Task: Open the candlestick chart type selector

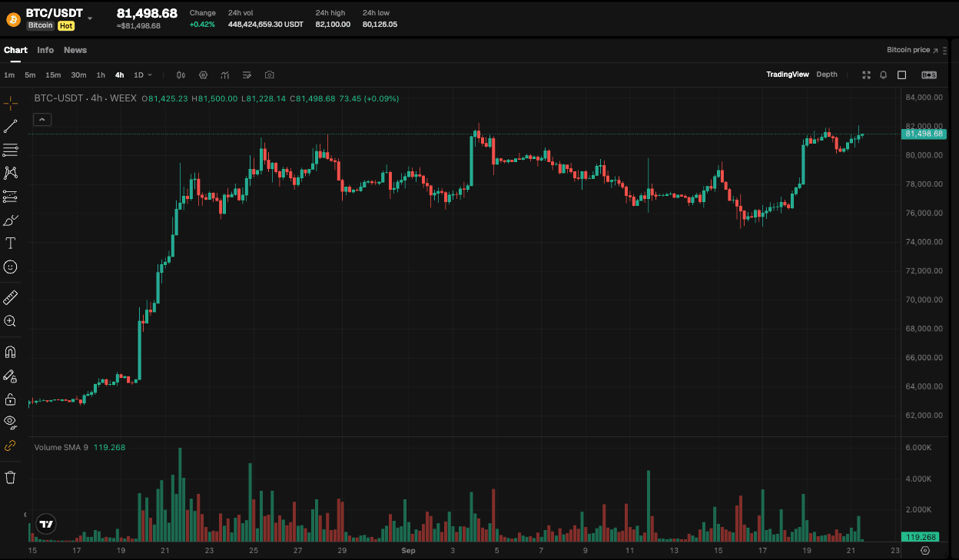Action: point(181,75)
